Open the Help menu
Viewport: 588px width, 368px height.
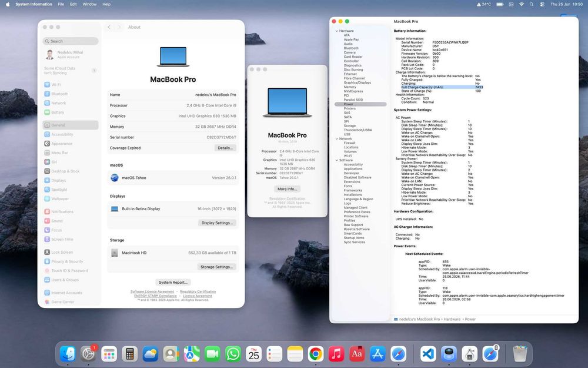pyautogui.click(x=106, y=4)
